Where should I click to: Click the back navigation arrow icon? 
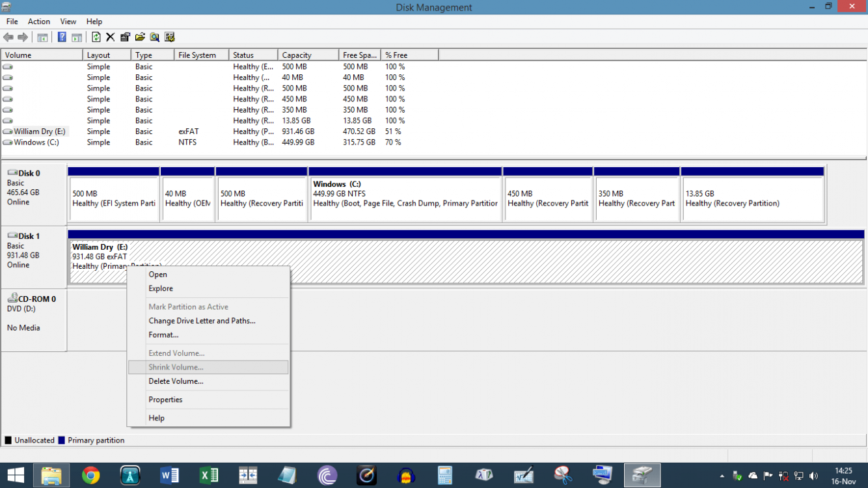click(8, 37)
